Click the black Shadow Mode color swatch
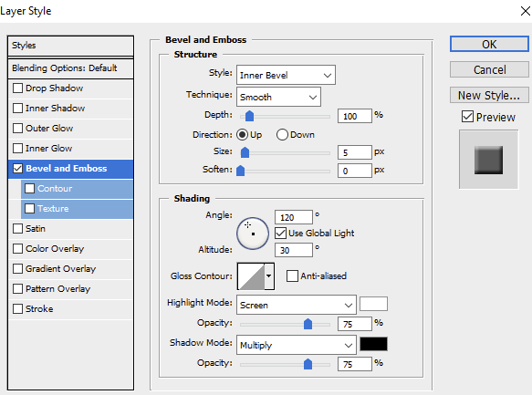Screen dimensions: 532x395 click(373, 344)
